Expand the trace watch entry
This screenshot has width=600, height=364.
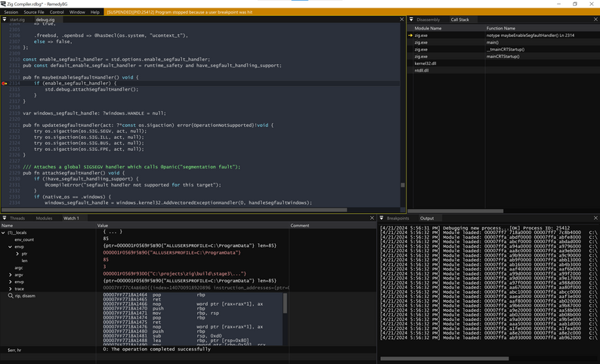(11, 289)
